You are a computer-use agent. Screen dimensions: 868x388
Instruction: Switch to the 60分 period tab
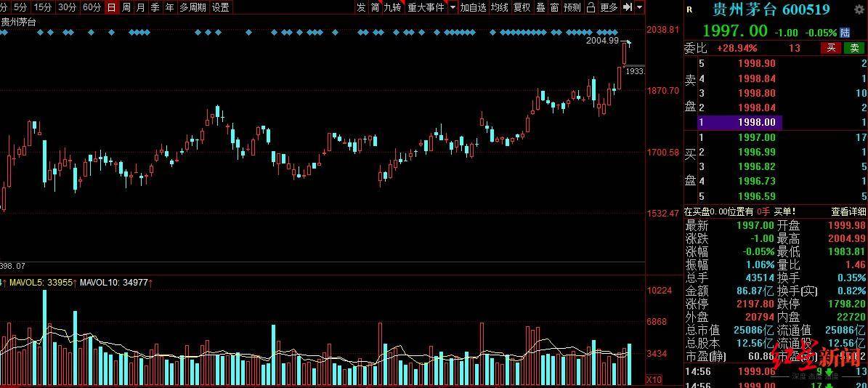tap(92, 7)
